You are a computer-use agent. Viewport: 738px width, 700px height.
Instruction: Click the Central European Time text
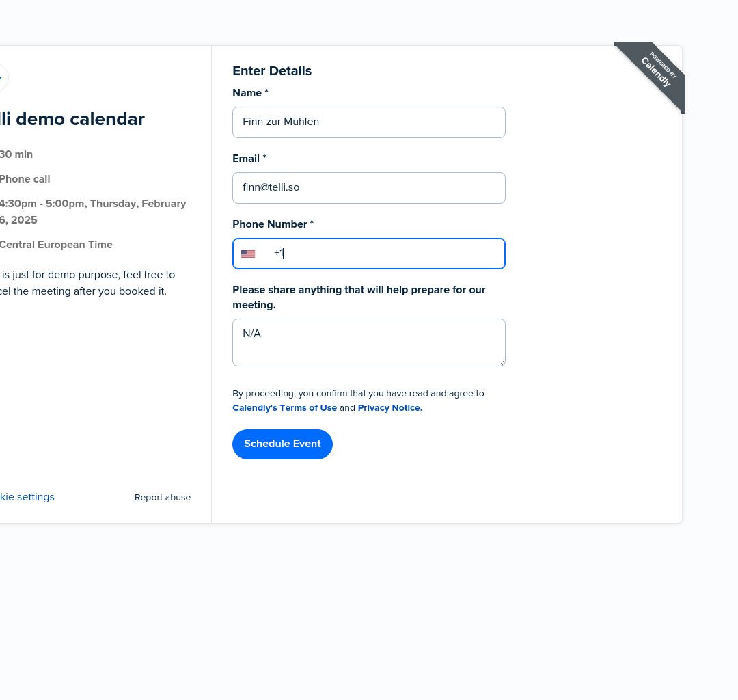[56, 245]
